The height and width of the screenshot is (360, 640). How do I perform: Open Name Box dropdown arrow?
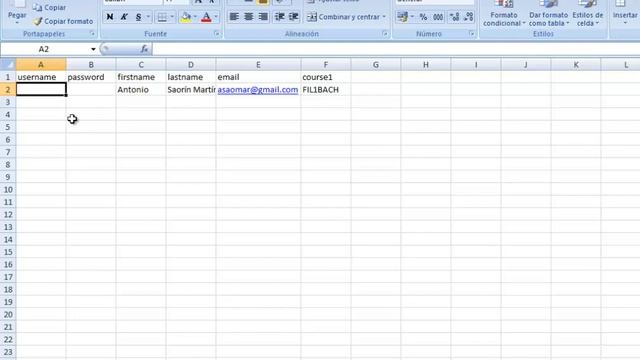[x=93, y=49]
